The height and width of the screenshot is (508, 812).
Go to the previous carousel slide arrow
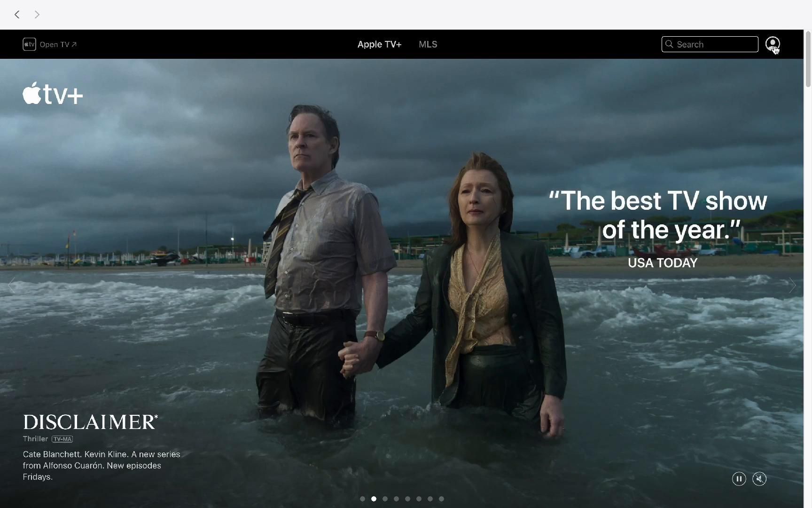[x=11, y=286]
